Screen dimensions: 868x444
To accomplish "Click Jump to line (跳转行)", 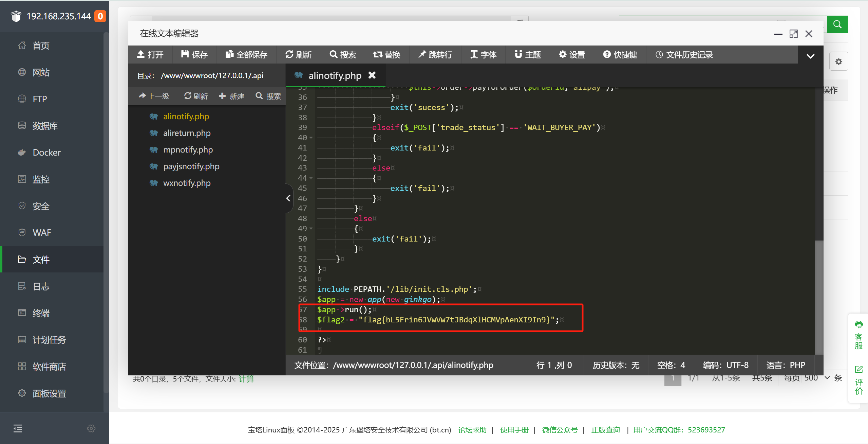I will pos(435,55).
